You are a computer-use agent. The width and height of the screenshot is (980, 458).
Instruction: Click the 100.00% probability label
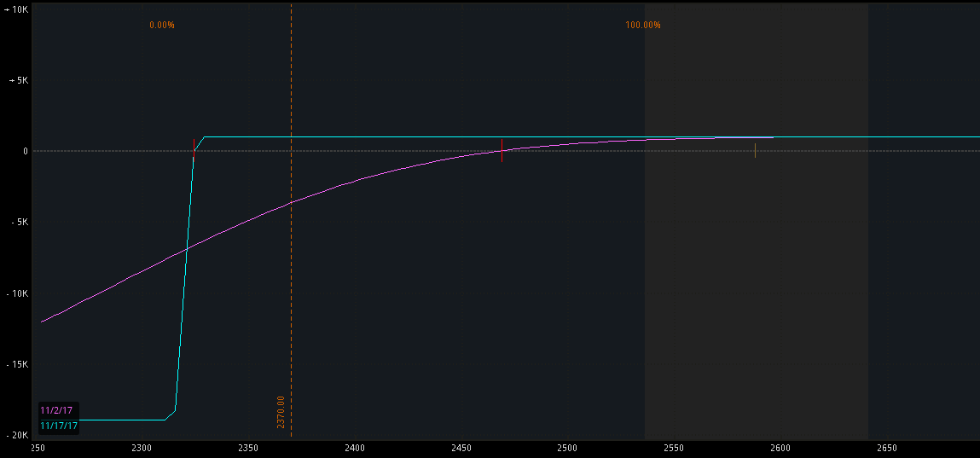[643, 25]
